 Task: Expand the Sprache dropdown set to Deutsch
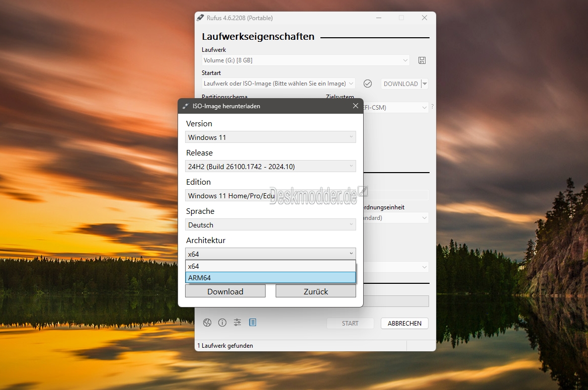(x=271, y=225)
